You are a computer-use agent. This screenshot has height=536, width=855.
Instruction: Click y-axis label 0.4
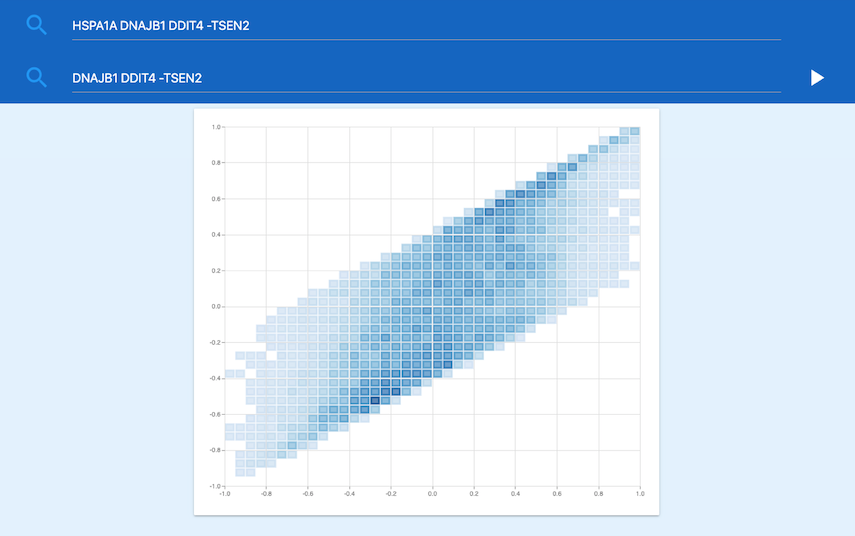point(215,235)
